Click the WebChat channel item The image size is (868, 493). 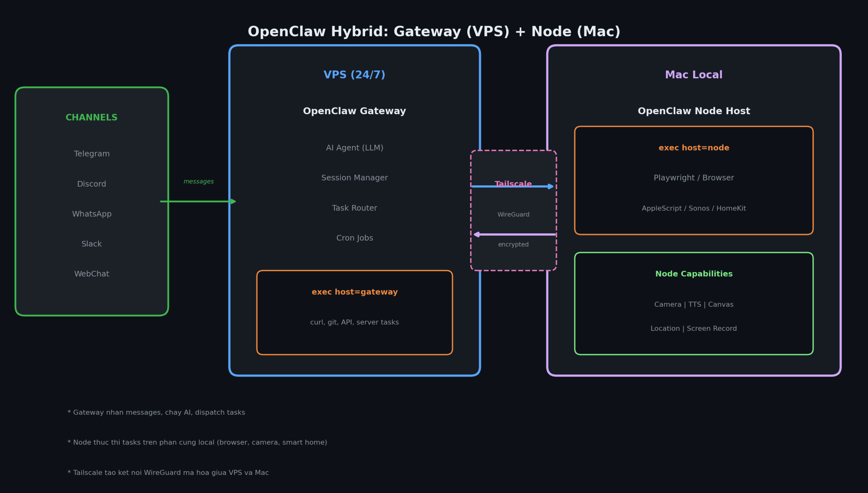pyautogui.click(x=92, y=273)
